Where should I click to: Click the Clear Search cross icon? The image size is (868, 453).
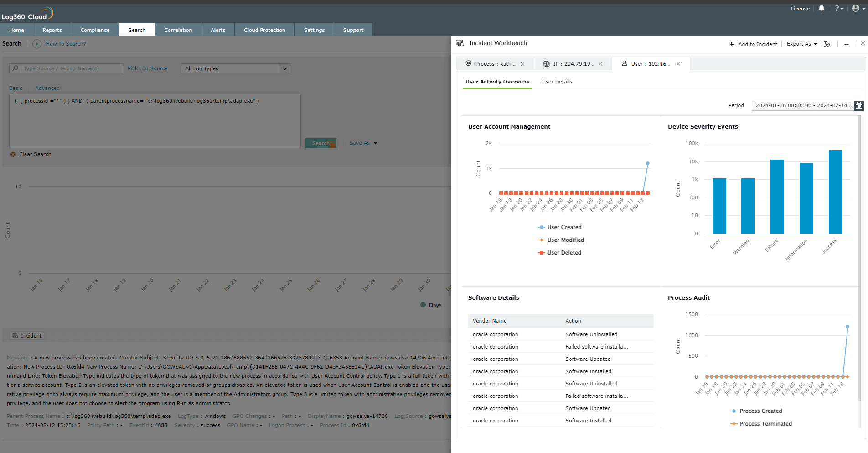[13, 154]
